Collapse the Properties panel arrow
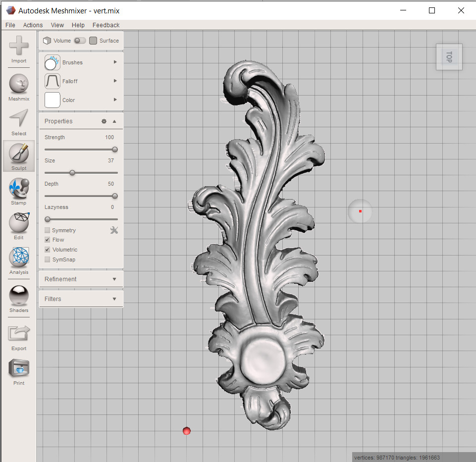 (x=114, y=121)
